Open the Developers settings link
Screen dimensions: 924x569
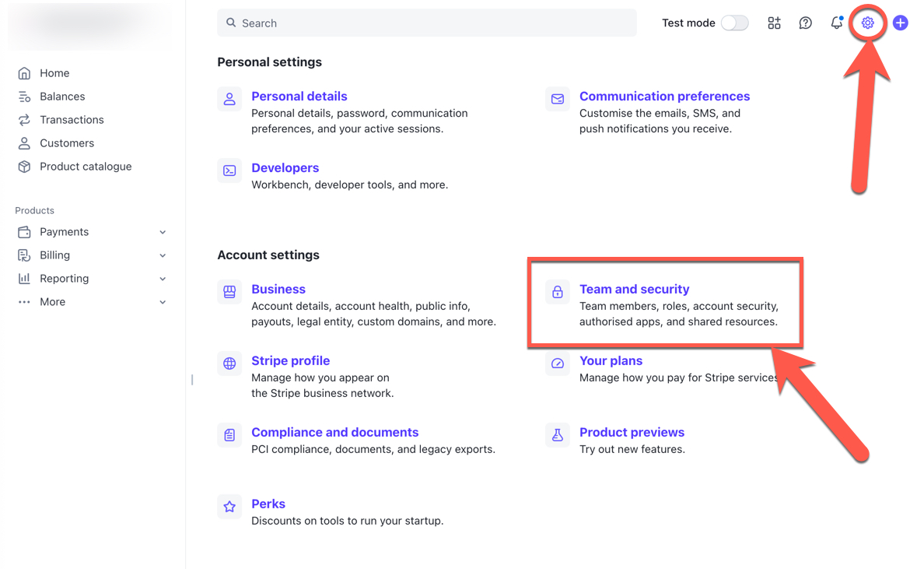(x=285, y=168)
